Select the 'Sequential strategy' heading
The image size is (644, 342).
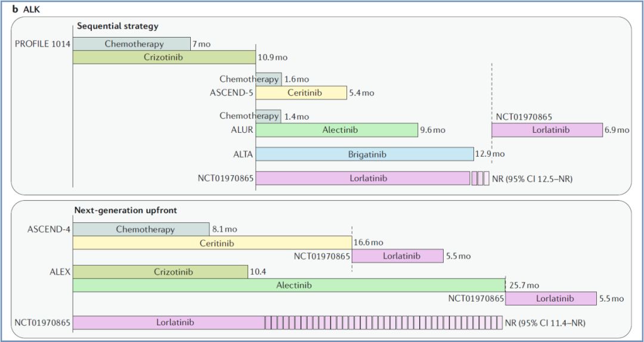(117, 26)
